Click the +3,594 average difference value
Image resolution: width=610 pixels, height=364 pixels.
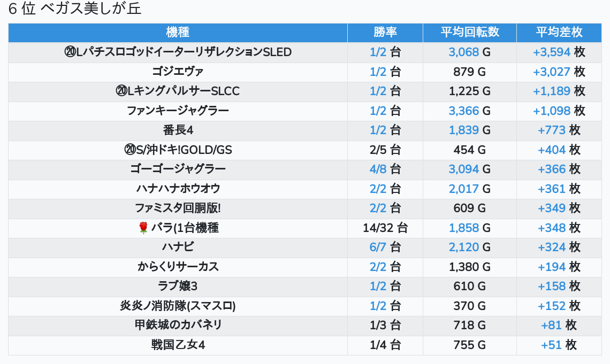pos(551,52)
